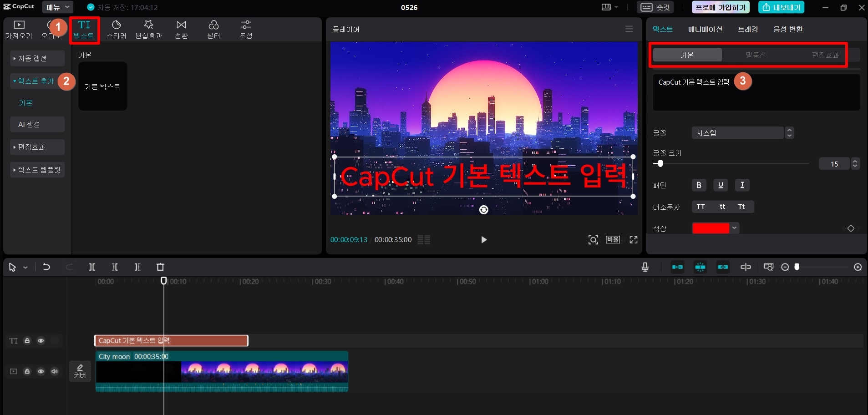Expand the 편집효과 sidebar section

click(x=37, y=147)
